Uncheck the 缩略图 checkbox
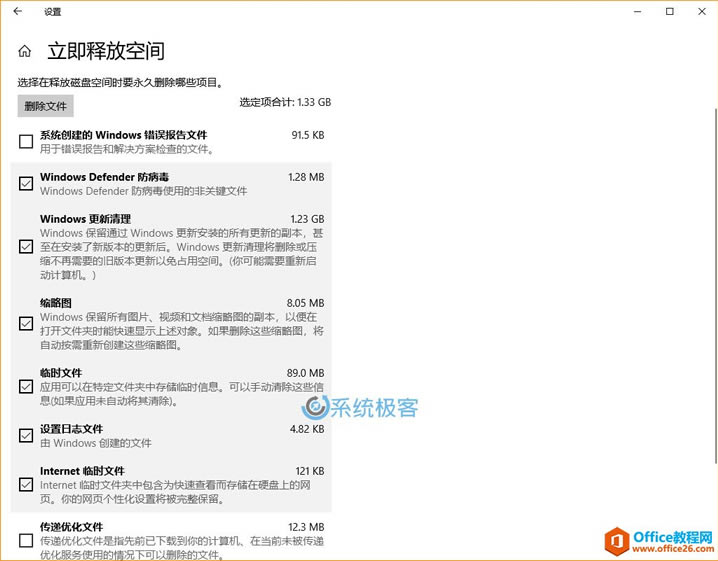The image size is (718, 561). click(26, 323)
